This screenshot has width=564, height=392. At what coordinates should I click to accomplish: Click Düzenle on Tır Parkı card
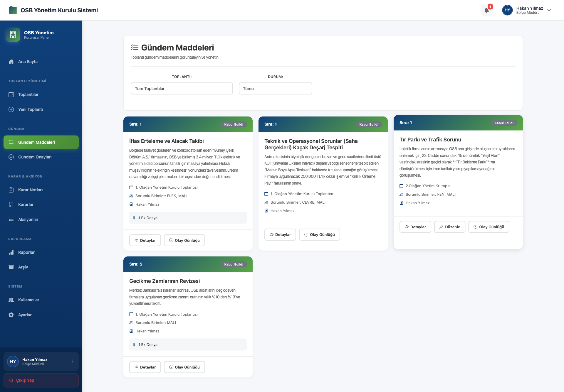449,227
